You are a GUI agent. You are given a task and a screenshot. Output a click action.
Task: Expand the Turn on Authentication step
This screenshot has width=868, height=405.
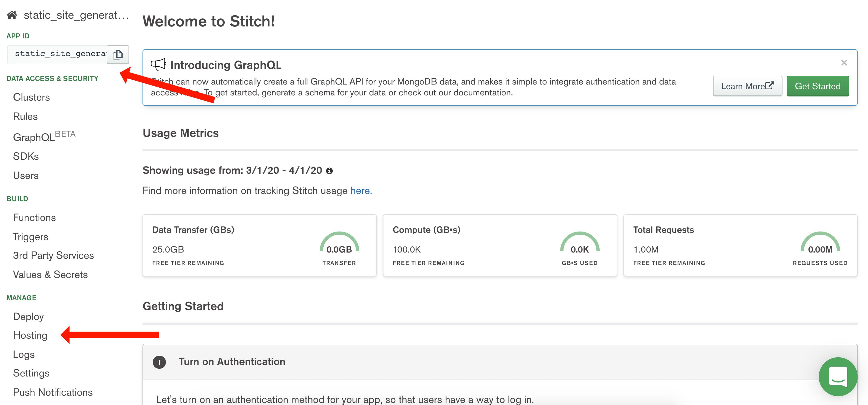point(500,362)
